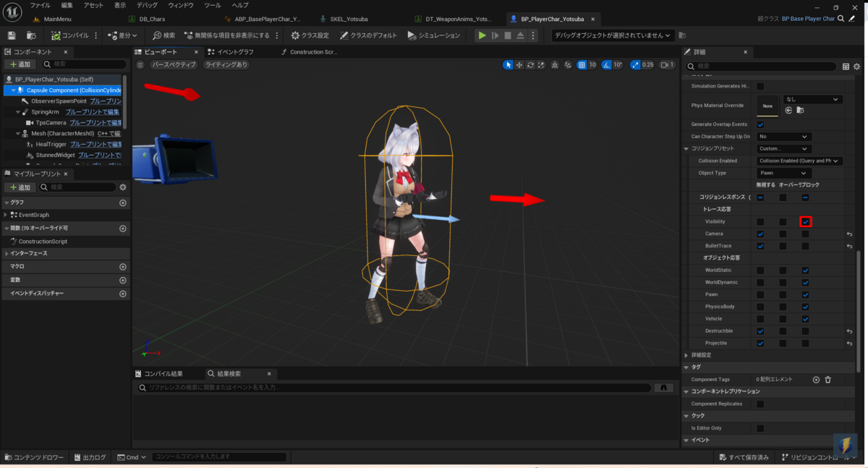Reset Destructible response to default
This screenshot has width=868, height=468.
click(x=850, y=331)
